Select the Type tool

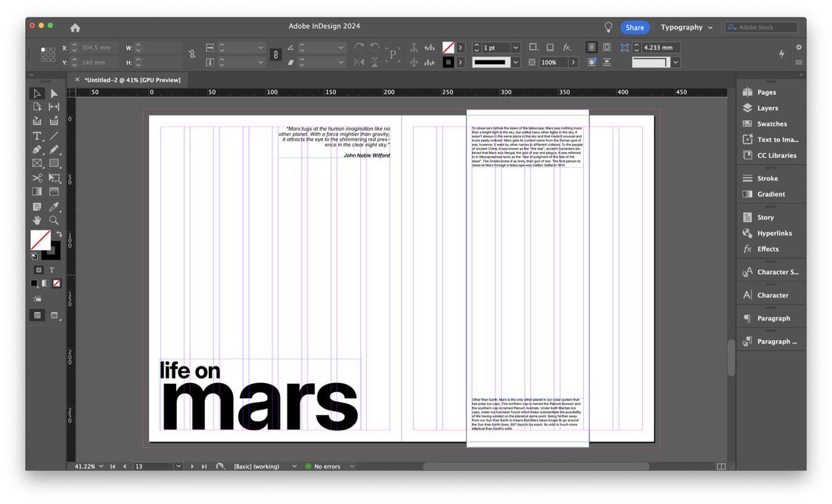coord(36,136)
